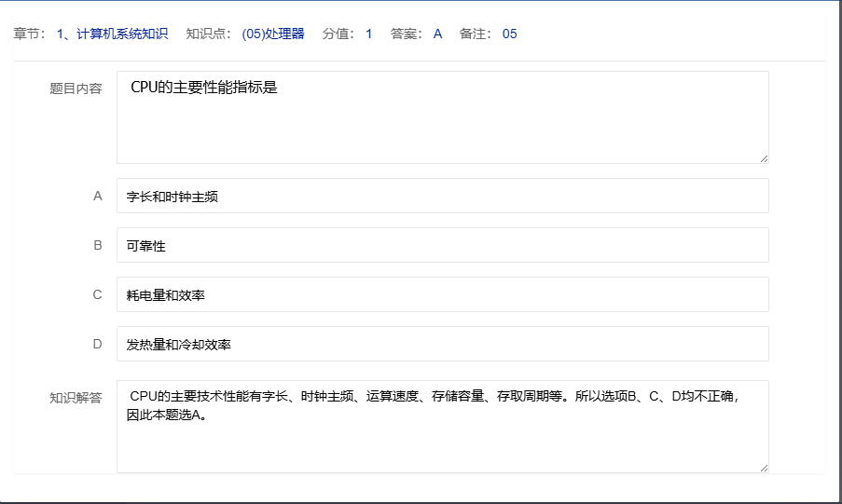Click the 备注 remark value 05

click(x=509, y=34)
